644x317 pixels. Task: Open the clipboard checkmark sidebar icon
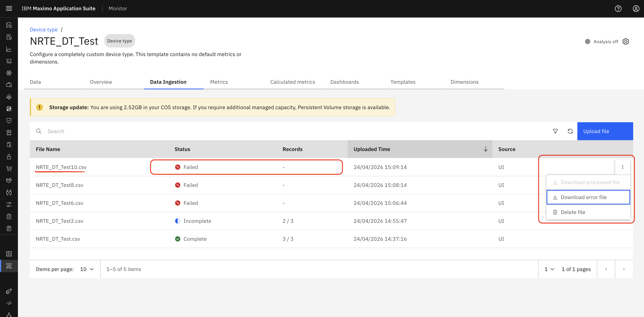coord(9,216)
